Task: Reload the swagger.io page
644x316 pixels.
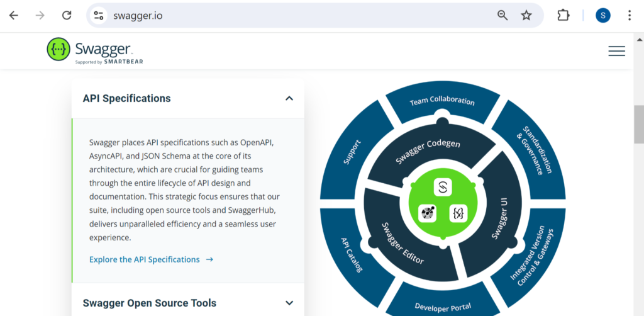Action: 67,16
